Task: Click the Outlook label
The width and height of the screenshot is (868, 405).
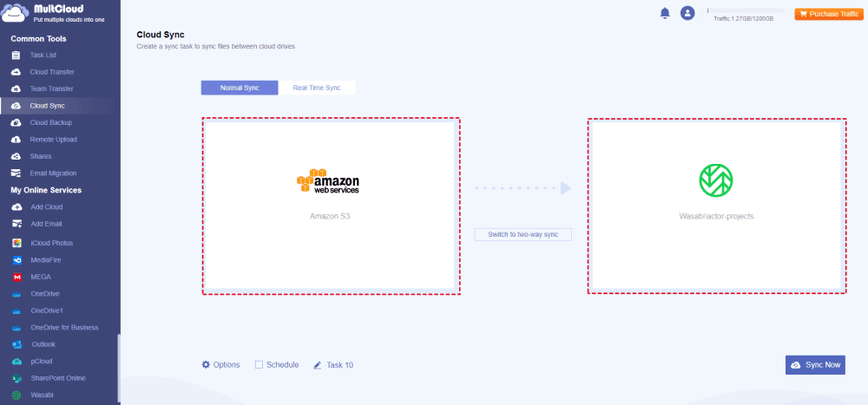Action: [43, 344]
